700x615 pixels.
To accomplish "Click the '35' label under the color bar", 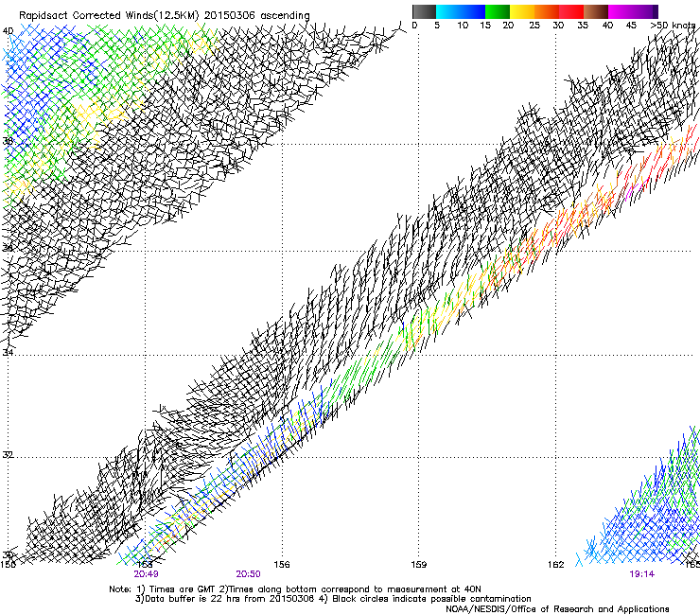I will pyautogui.click(x=583, y=25).
